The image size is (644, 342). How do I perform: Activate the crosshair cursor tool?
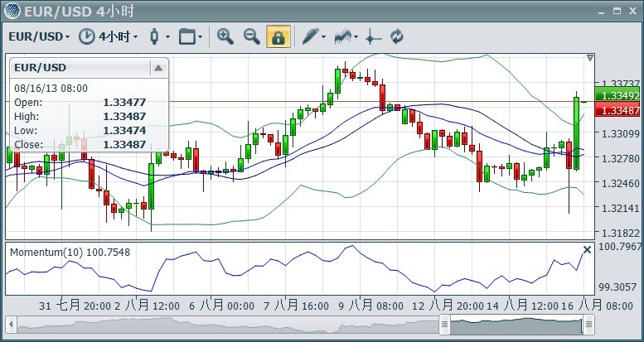[x=373, y=37]
